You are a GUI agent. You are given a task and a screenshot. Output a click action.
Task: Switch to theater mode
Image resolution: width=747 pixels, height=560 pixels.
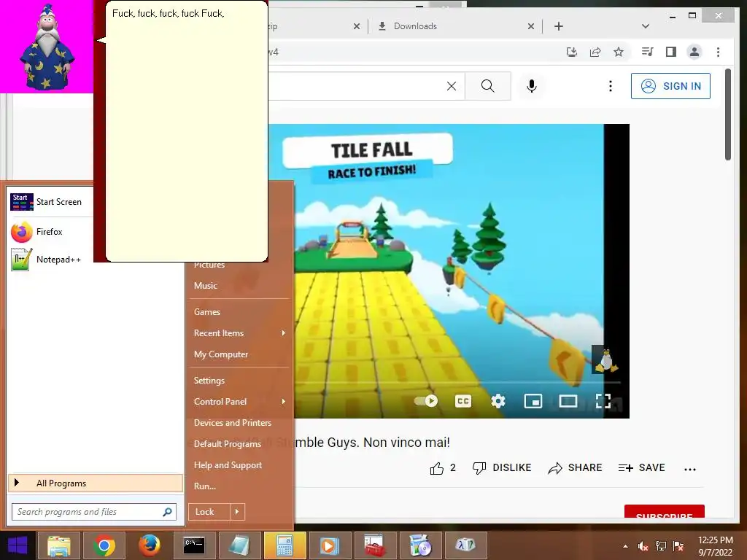[568, 402]
